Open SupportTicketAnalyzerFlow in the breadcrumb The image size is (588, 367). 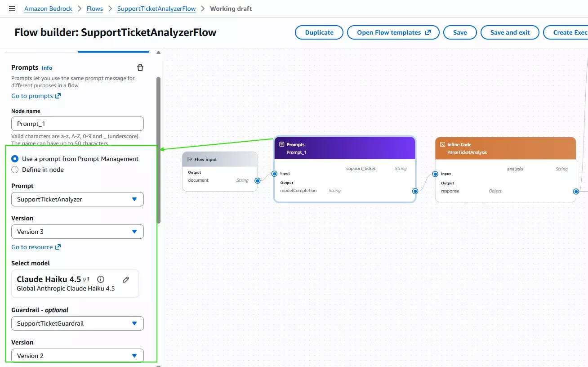(156, 9)
